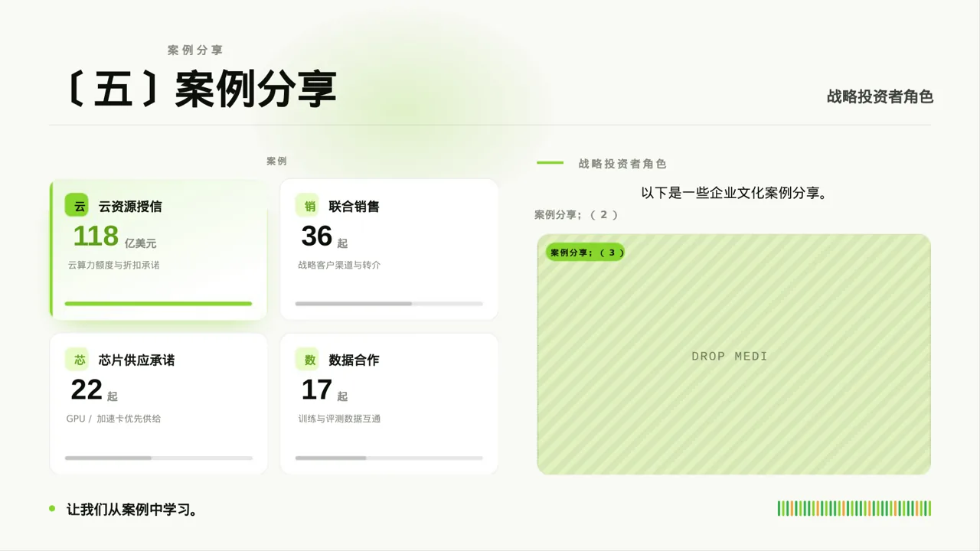This screenshot has width=980, height=551.
Task: Click the description GPU / 加速卡优先供给
Action: (x=113, y=419)
